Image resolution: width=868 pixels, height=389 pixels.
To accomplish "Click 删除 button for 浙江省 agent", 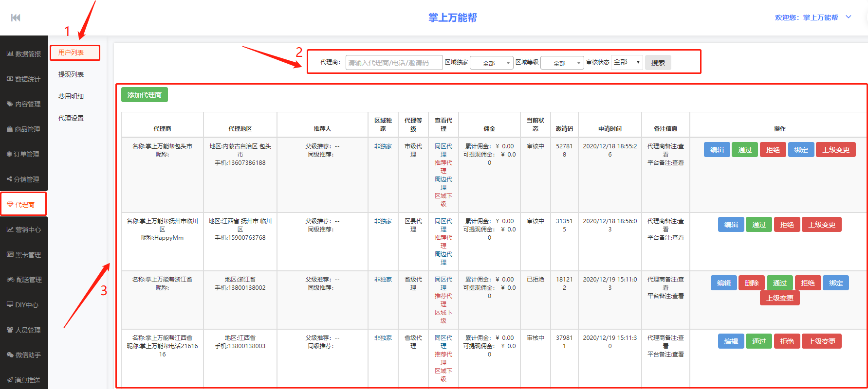I will pos(751,283).
